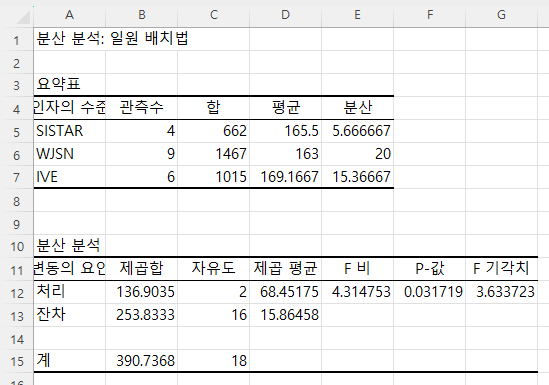Click P-value 0.031719
Screen dimensions: 549x385
pyautogui.click(x=430, y=292)
